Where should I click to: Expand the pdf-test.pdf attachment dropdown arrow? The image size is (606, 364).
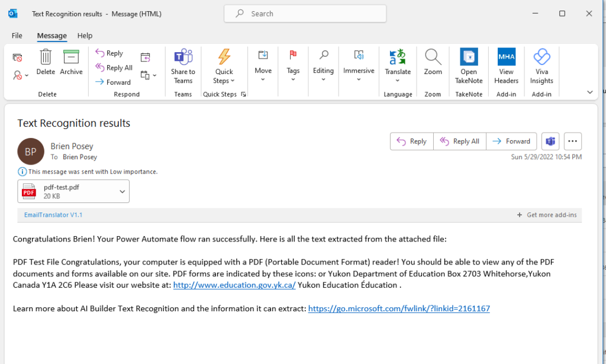[122, 191]
